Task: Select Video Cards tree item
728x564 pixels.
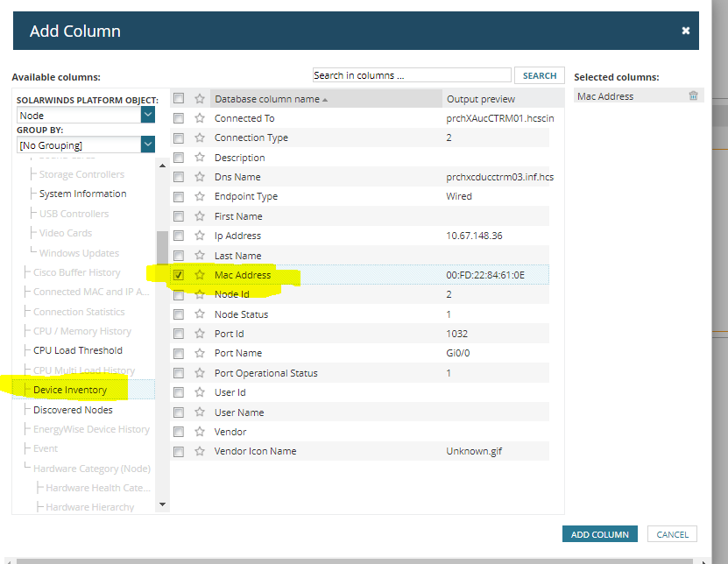Action: (x=66, y=233)
